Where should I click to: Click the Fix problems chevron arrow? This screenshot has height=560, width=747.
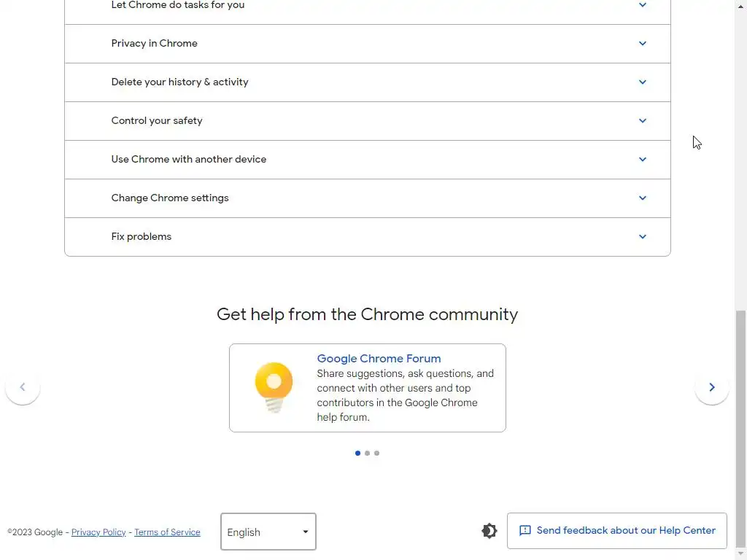643,237
